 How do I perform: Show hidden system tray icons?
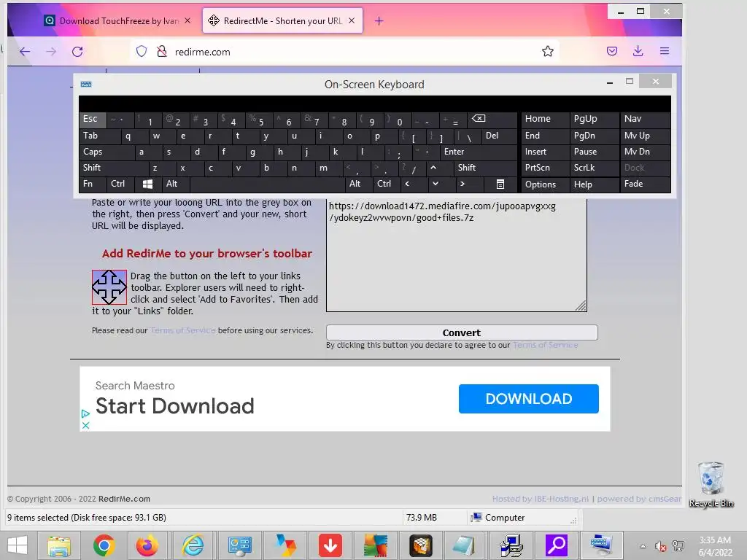point(643,546)
